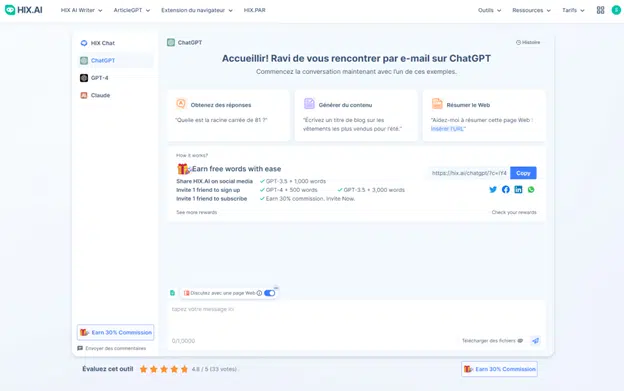The image size is (624, 391).
Task: Share via the WhatsApp icon
Action: pos(531,189)
